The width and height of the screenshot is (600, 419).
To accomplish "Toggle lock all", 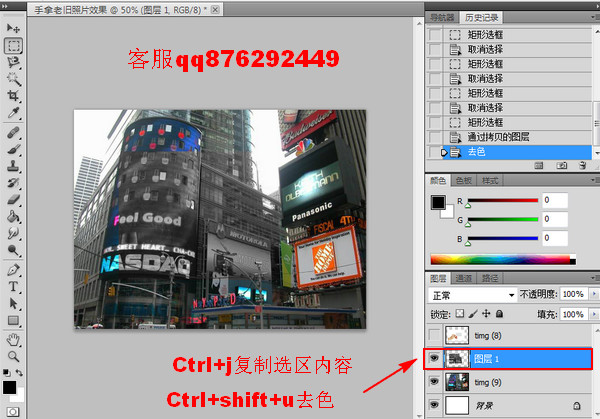I will point(499,314).
